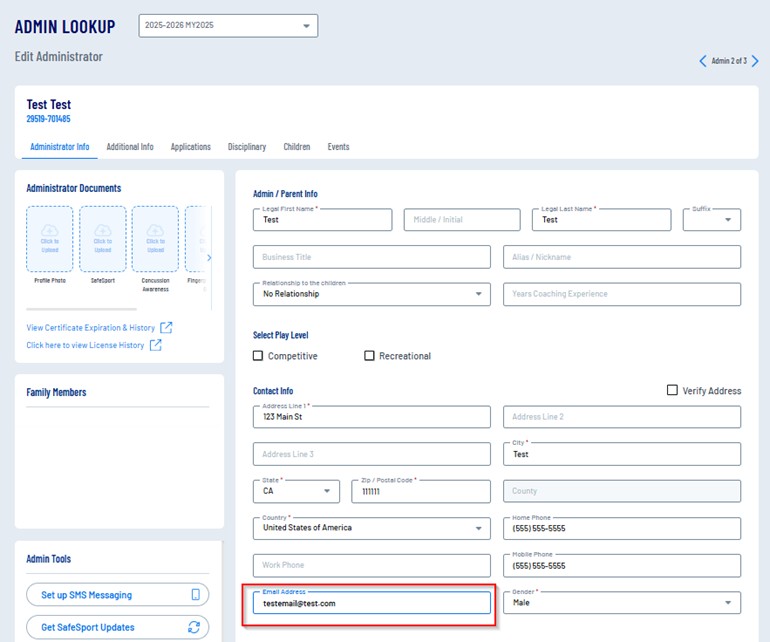This screenshot has width=770, height=642.
Task: Go to next admin using right chevron
Action: [x=755, y=61]
